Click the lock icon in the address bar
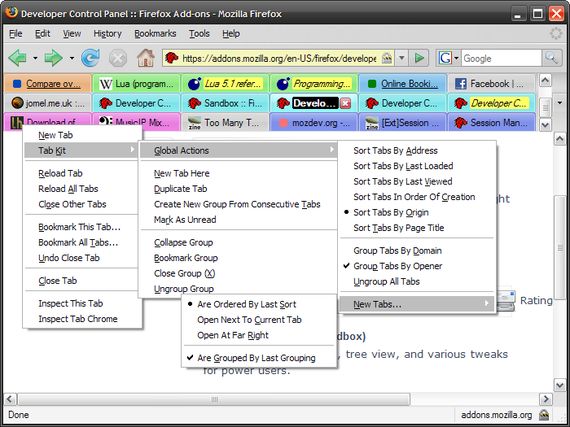The image size is (570, 427). point(387,58)
